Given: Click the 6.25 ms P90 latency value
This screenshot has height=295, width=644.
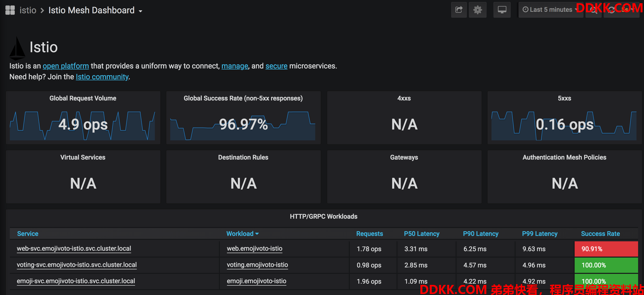Looking at the screenshot, I should (x=475, y=249).
